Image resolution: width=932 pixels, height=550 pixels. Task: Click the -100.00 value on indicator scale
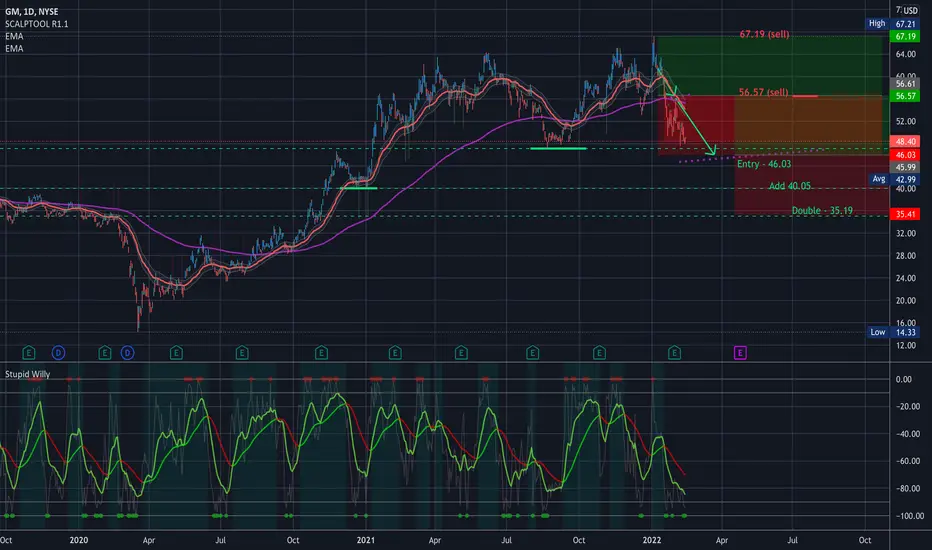[909, 516]
